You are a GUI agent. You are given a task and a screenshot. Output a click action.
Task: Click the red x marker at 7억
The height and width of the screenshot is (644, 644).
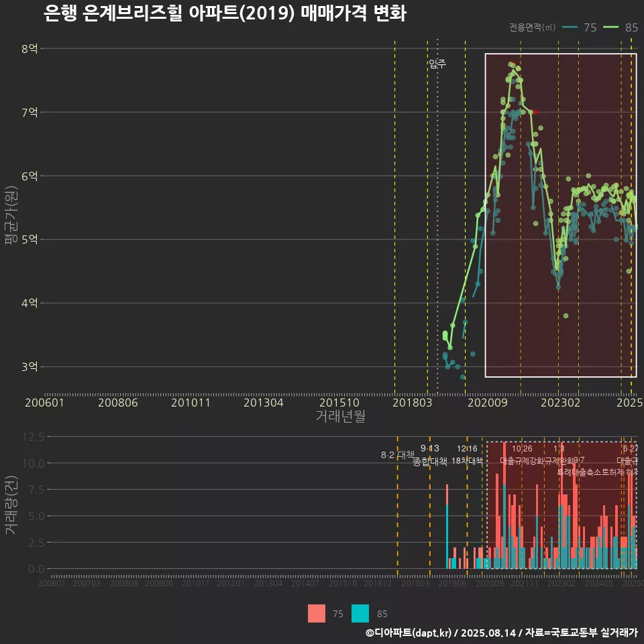point(535,112)
